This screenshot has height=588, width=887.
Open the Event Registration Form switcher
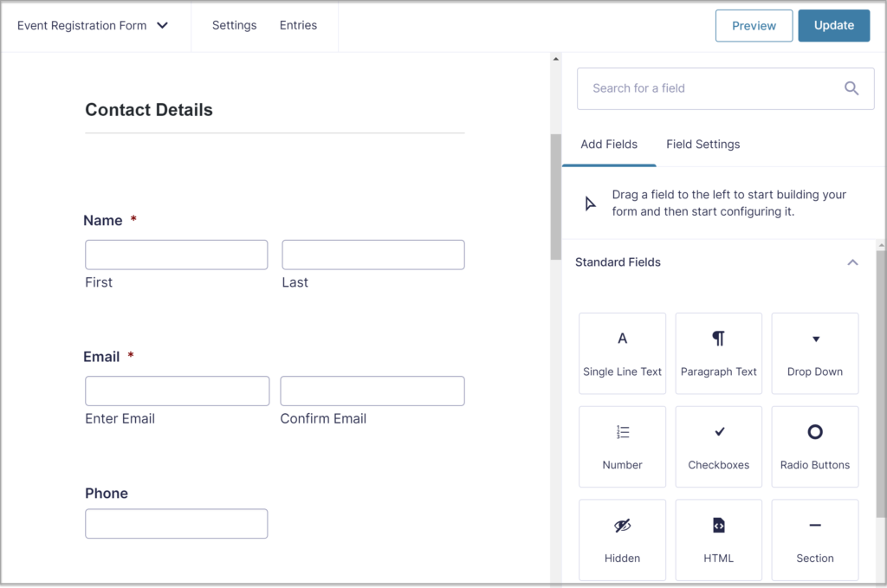coord(93,25)
